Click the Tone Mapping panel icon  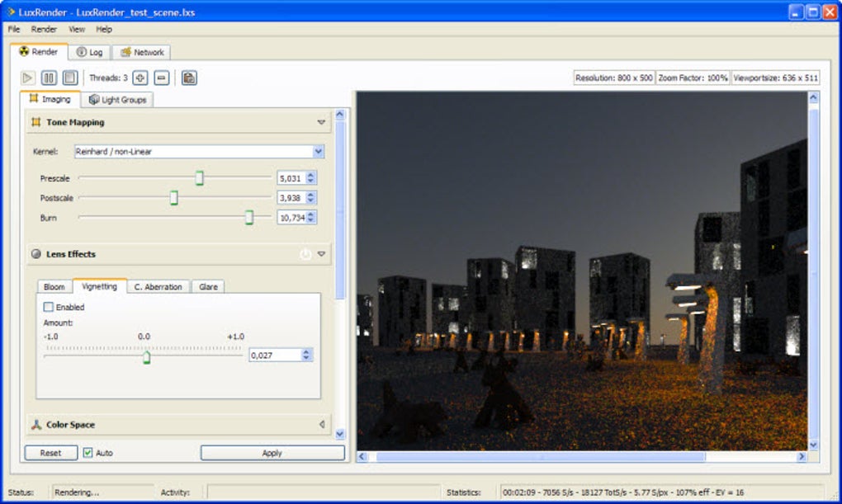[36, 121]
